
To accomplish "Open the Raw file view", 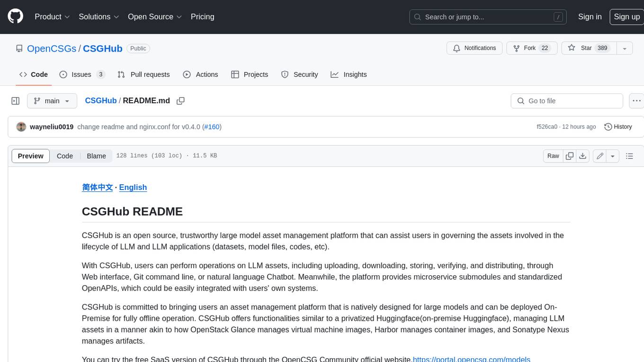I will (553, 156).
